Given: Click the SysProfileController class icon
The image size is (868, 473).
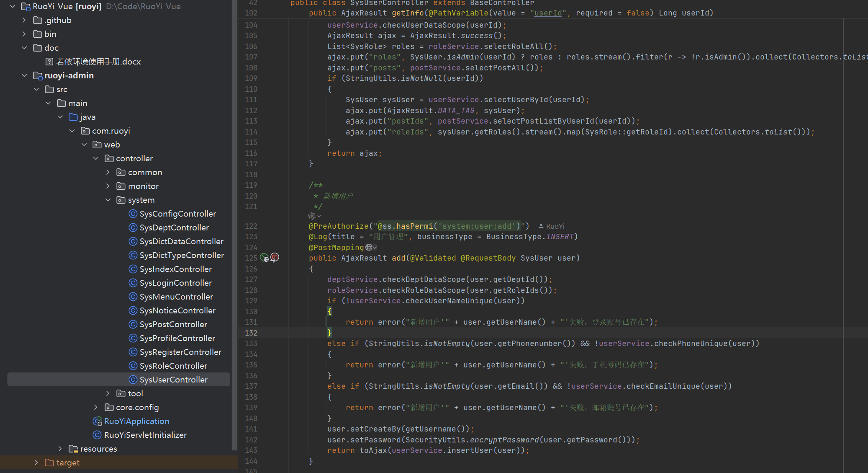Looking at the screenshot, I should click(x=133, y=338).
